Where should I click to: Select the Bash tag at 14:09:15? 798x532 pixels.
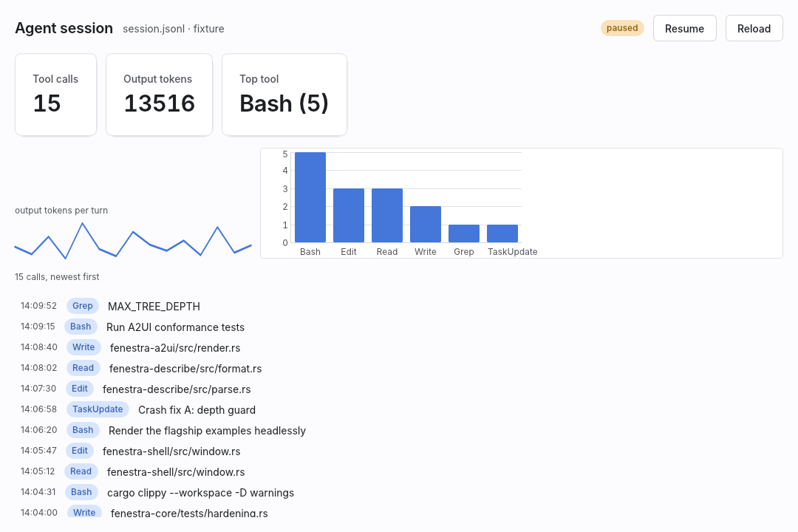(81, 327)
